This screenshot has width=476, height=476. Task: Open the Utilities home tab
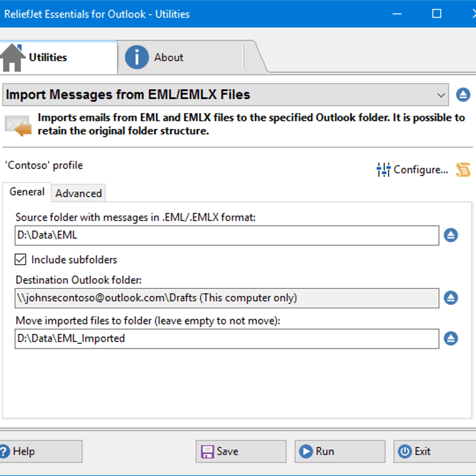tap(58, 57)
